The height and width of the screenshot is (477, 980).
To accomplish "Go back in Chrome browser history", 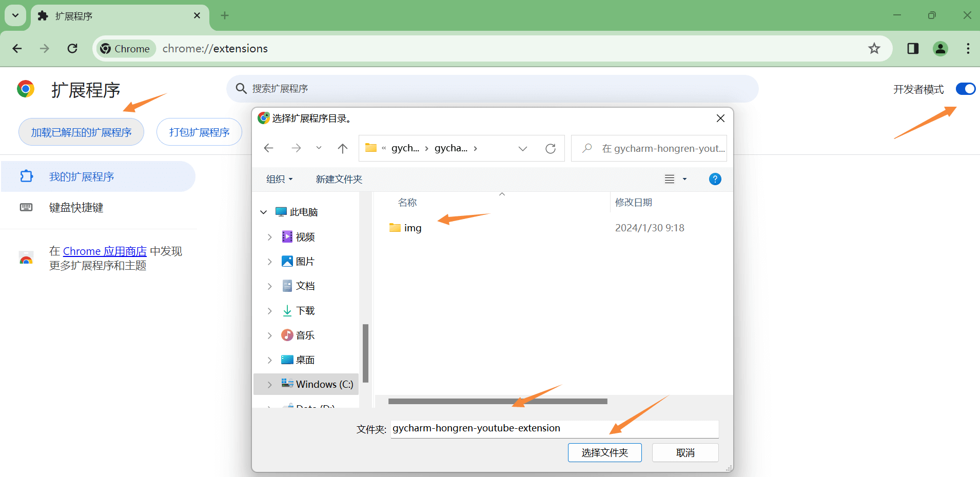I will tap(17, 49).
